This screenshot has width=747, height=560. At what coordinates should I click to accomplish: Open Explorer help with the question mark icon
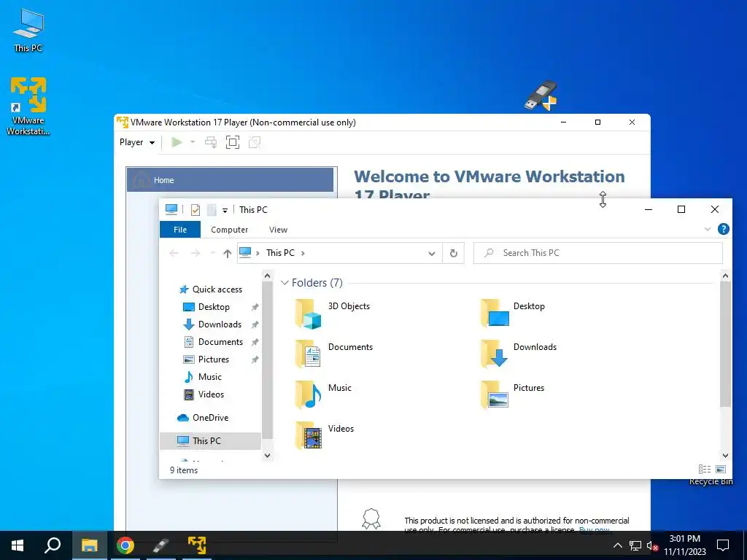723,229
